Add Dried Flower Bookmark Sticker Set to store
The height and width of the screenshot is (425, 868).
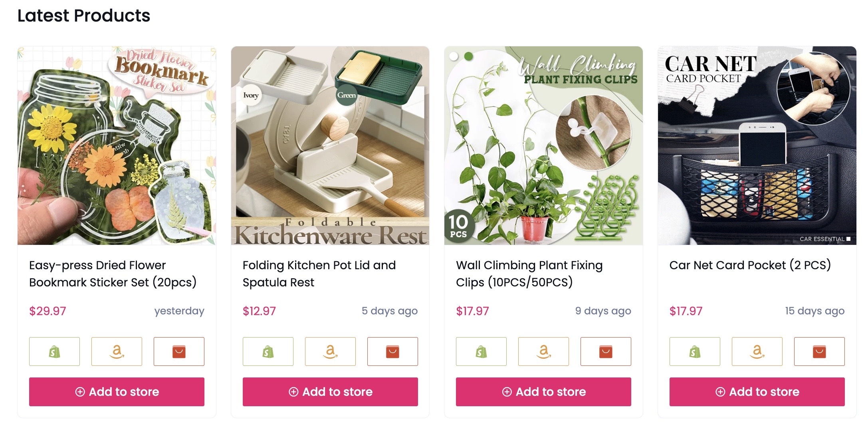click(x=117, y=392)
